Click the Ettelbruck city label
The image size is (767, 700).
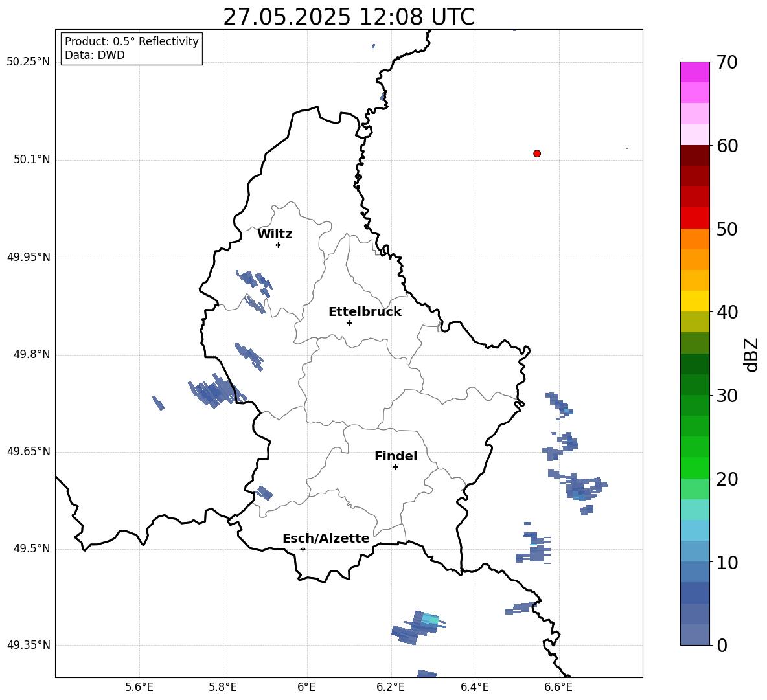click(x=365, y=312)
